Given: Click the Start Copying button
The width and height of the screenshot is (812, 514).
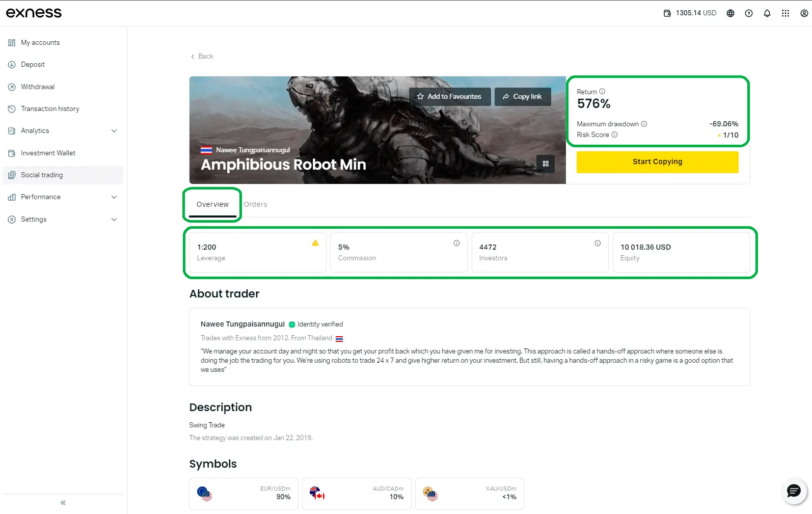Looking at the screenshot, I should pos(657,162).
